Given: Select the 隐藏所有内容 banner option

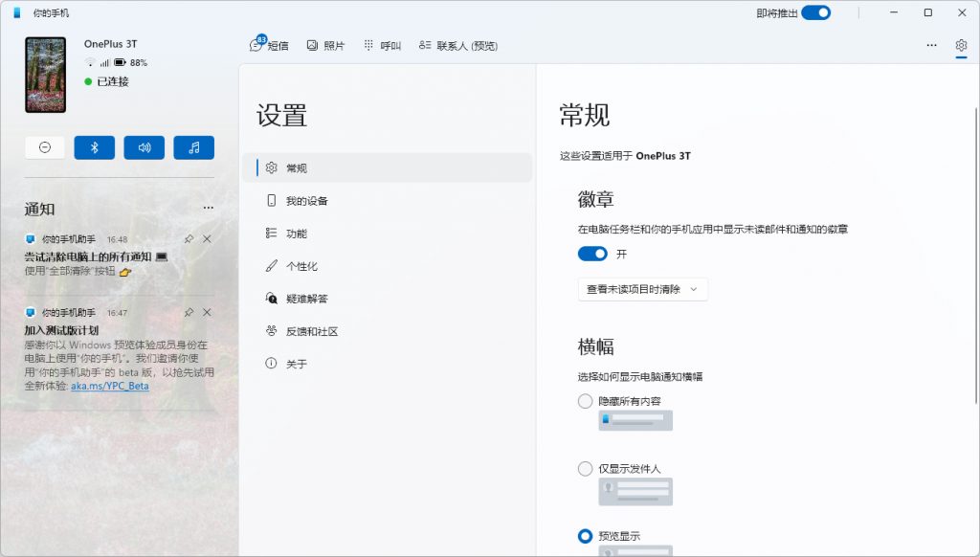Looking at the screenshot, I should coord(585,401).
